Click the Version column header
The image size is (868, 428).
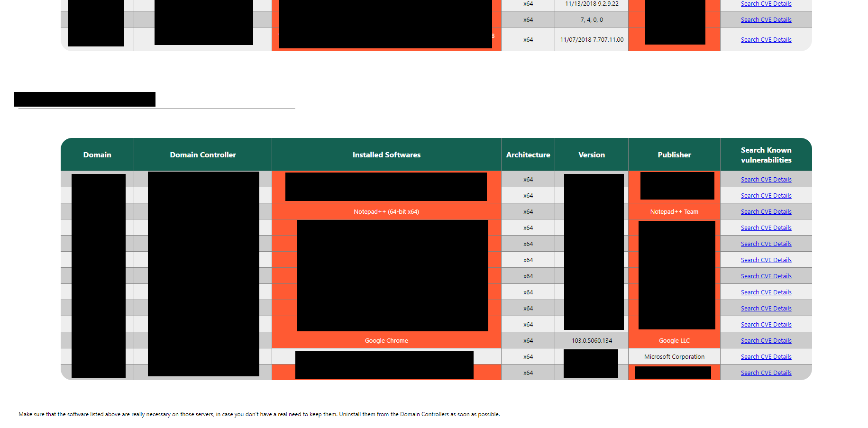592,155
